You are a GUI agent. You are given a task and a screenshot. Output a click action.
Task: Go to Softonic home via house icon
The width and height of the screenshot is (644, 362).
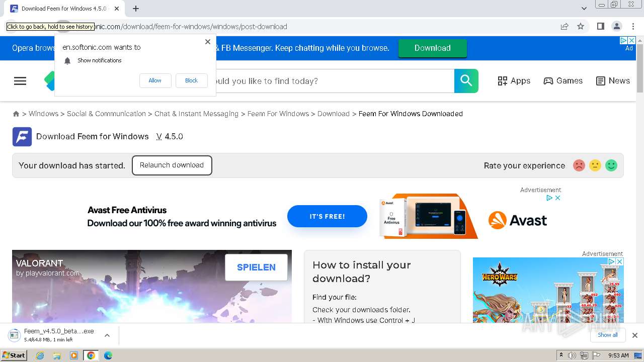(x=16, y=114)
